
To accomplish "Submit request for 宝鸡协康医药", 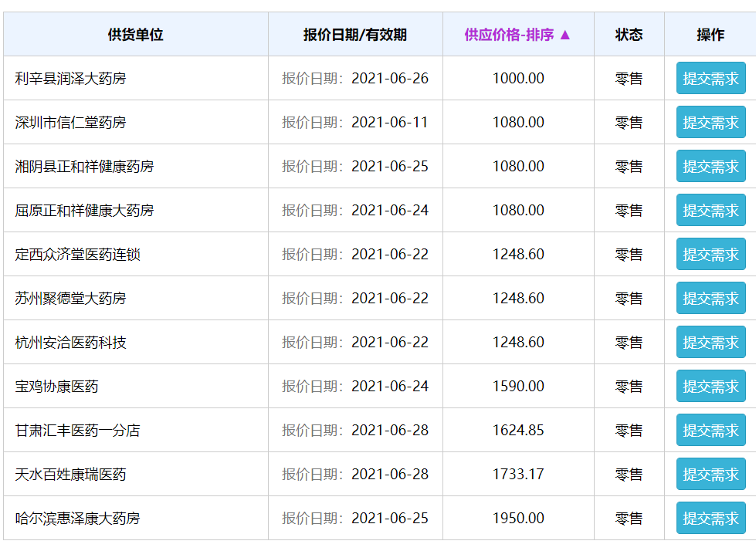I will 710,387.
